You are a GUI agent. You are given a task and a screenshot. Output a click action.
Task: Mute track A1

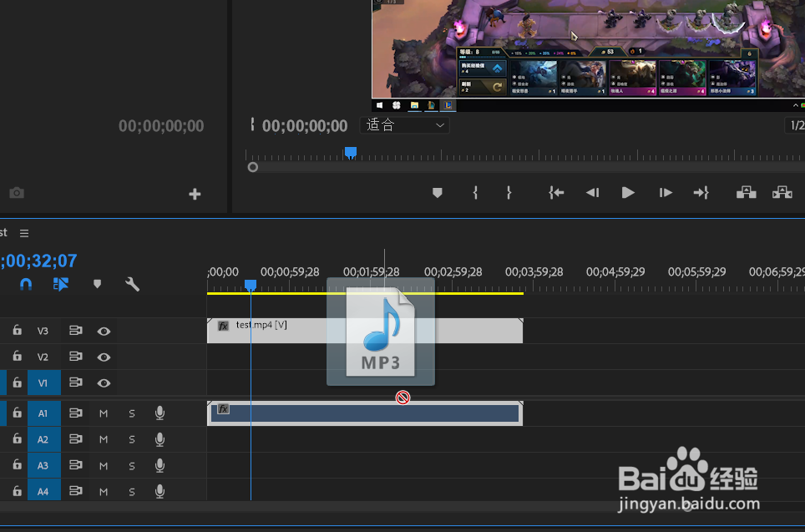pos(104,413)
